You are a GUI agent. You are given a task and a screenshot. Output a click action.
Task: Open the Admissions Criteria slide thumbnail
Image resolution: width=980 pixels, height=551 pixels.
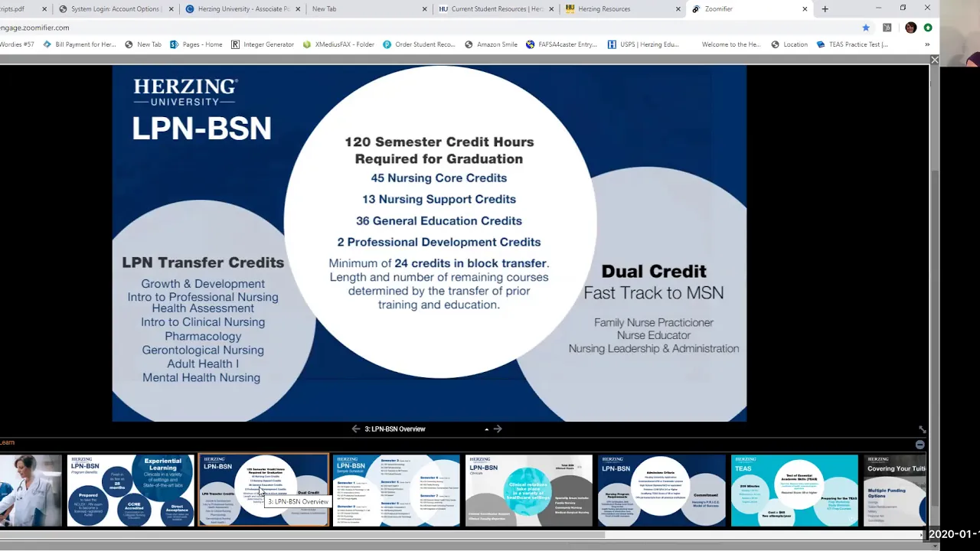661,491
